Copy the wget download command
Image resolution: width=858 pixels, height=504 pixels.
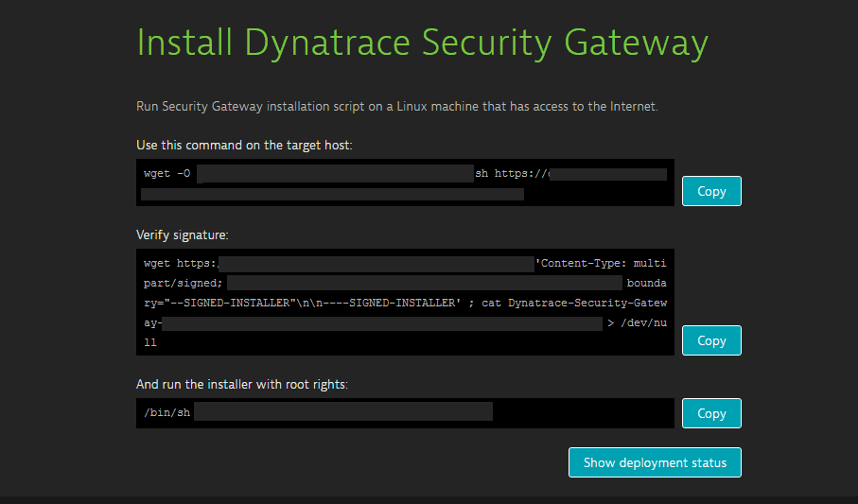pyautogui.click(x=711, y=191)
